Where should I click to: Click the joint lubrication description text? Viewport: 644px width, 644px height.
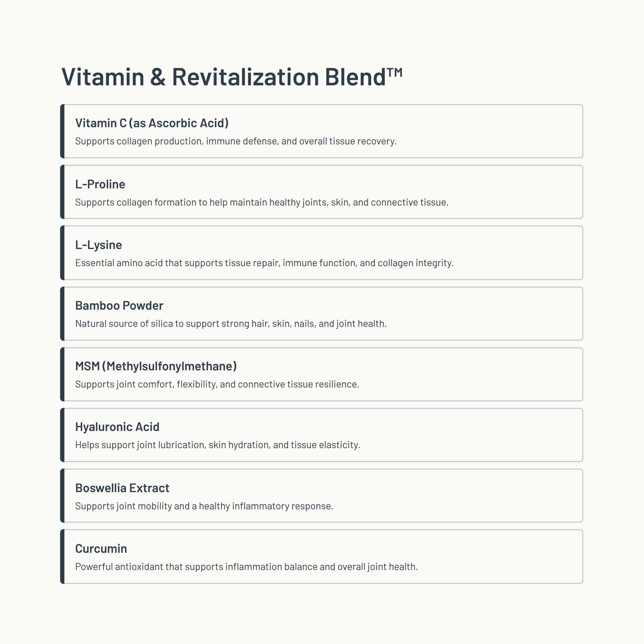[x=218, y=445]
